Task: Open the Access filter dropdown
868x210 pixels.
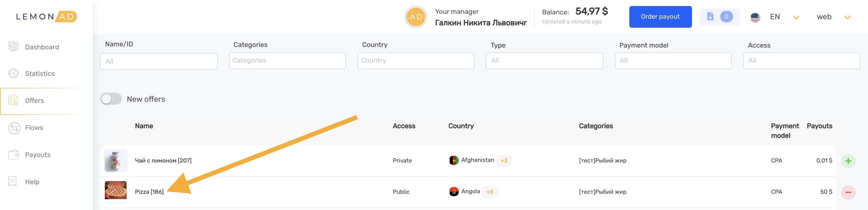Action: 801,60
